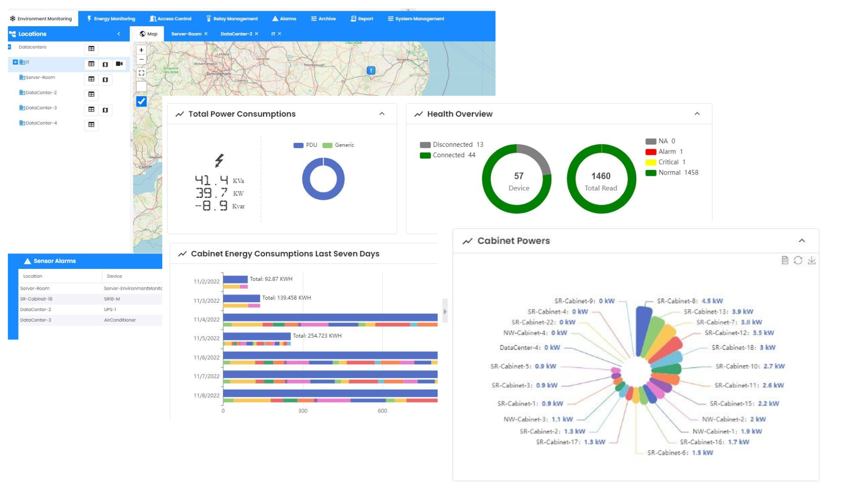Download the Cabinet Powers chart
This screenshot has height=488, width=868.
click(811, 260)
